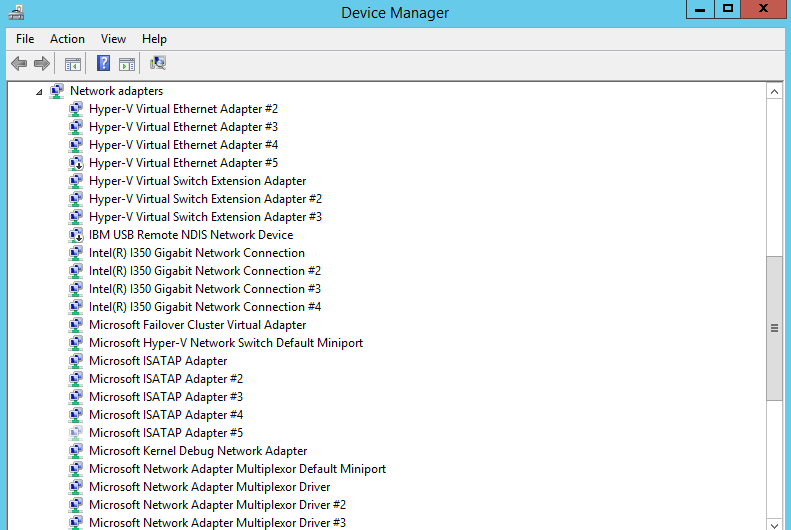Select Microsoft Network Adapter Multiplexor Driver #2

coord(217,505)
